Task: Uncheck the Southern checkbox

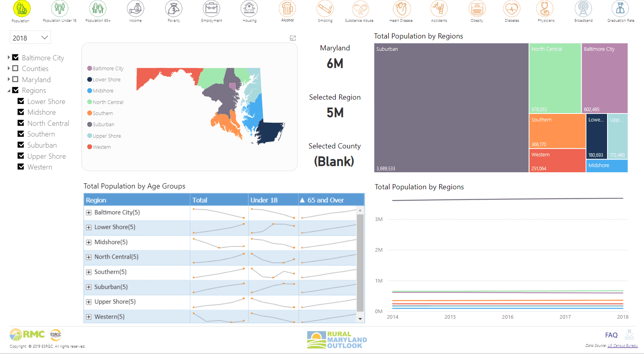Action: (x=21, y=134)
